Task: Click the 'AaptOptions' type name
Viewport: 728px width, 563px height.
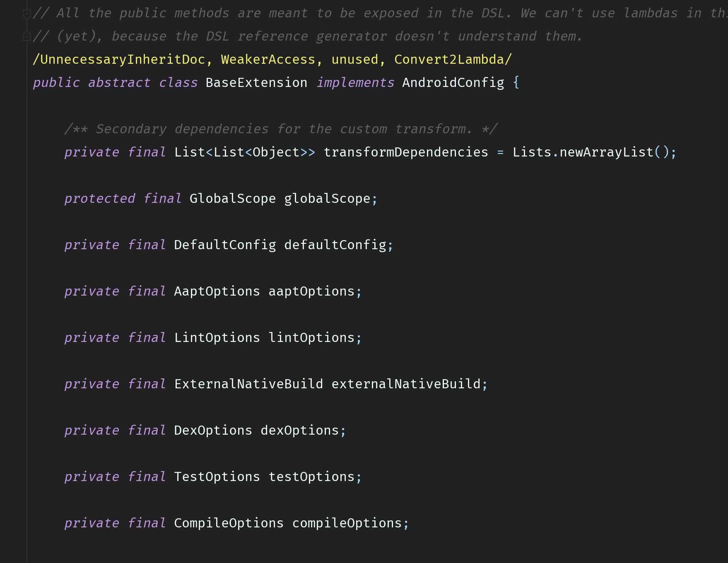Action: 217,291
